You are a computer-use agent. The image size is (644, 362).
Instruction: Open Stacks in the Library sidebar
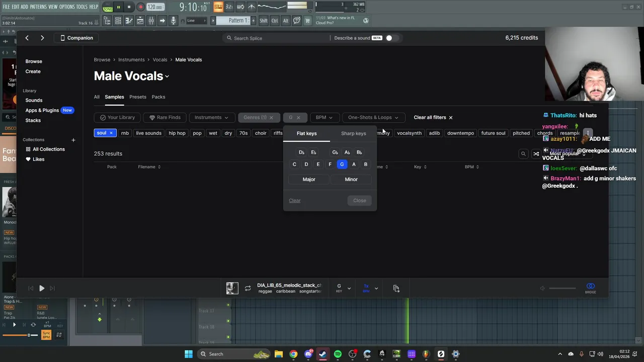pos(33,120)
